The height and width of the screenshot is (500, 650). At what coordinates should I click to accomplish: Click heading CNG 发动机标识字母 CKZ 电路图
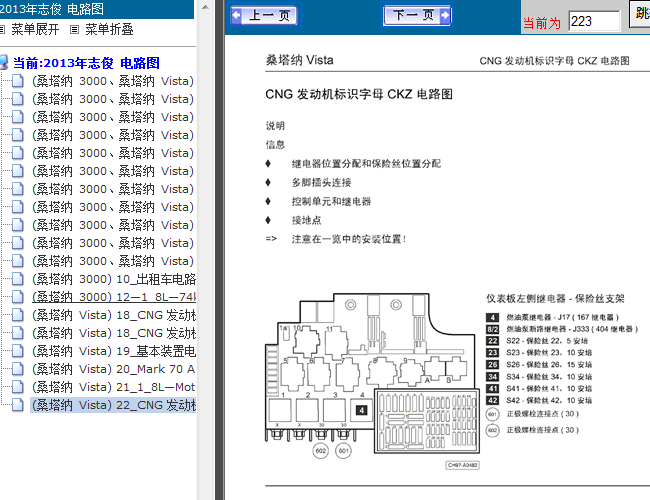click(359, 94)
